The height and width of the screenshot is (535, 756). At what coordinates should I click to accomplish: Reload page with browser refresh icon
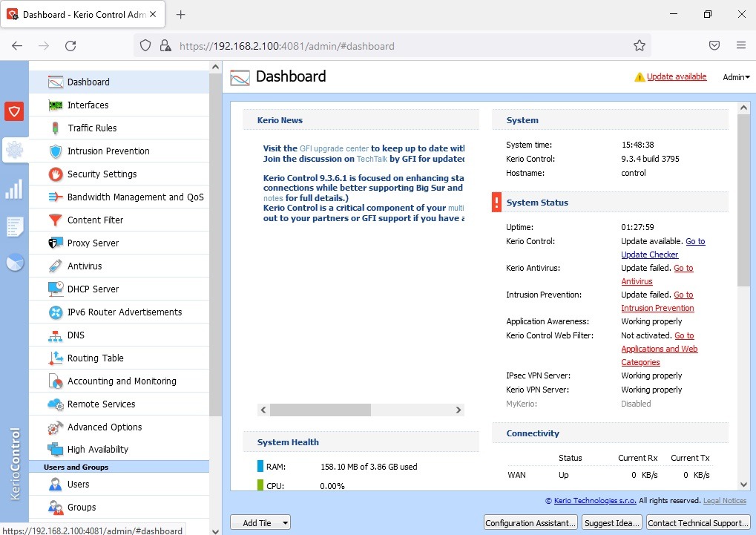click(70, 46)
